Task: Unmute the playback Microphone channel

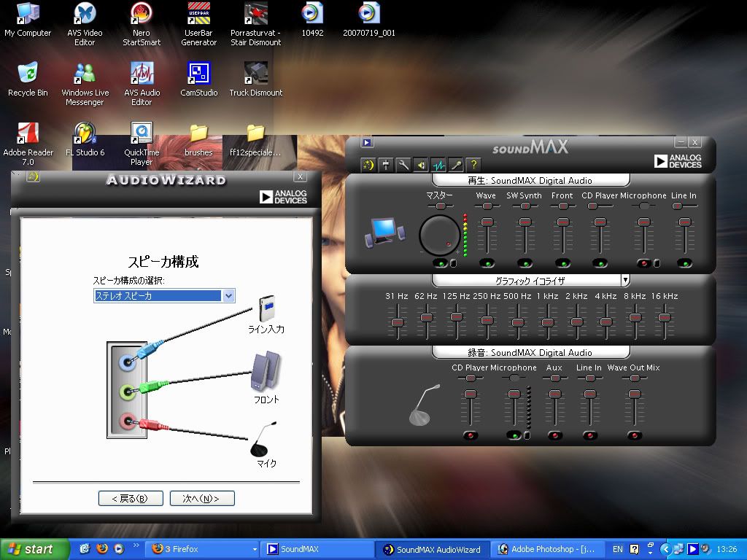Action: 643,263
